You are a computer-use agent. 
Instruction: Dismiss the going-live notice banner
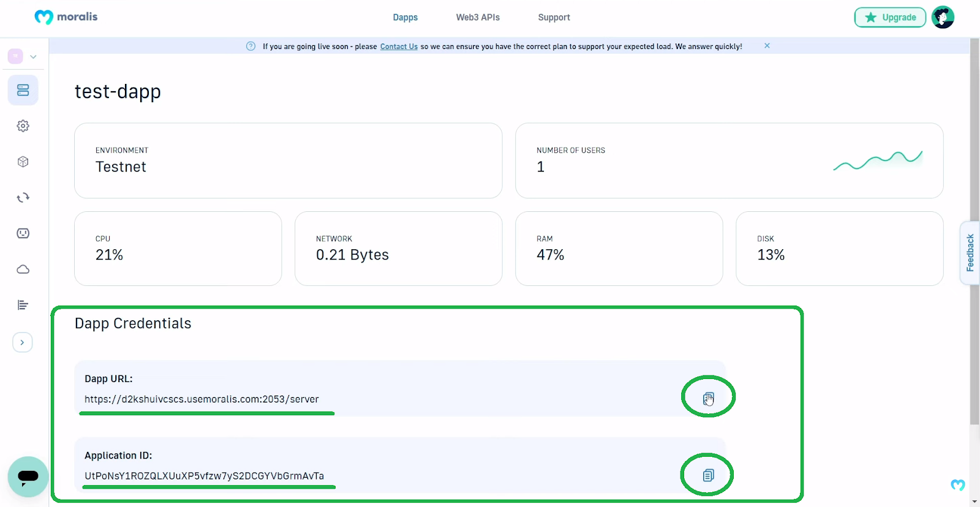(x=767, y=46)
